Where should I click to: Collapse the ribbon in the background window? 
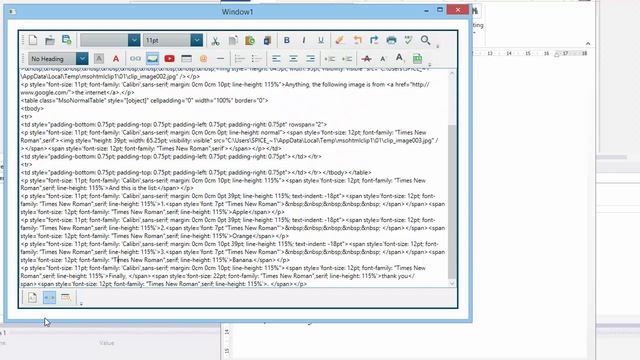pyautogui.click(x=588, y=44)
